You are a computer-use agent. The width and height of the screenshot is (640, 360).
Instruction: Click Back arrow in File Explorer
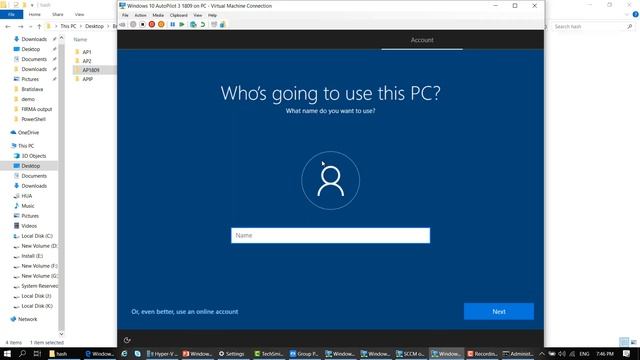point(8,27)
